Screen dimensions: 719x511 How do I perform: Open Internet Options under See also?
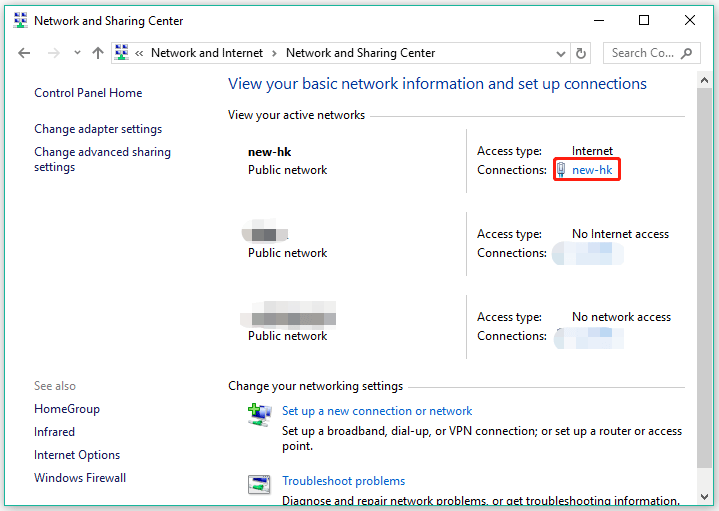77,455
